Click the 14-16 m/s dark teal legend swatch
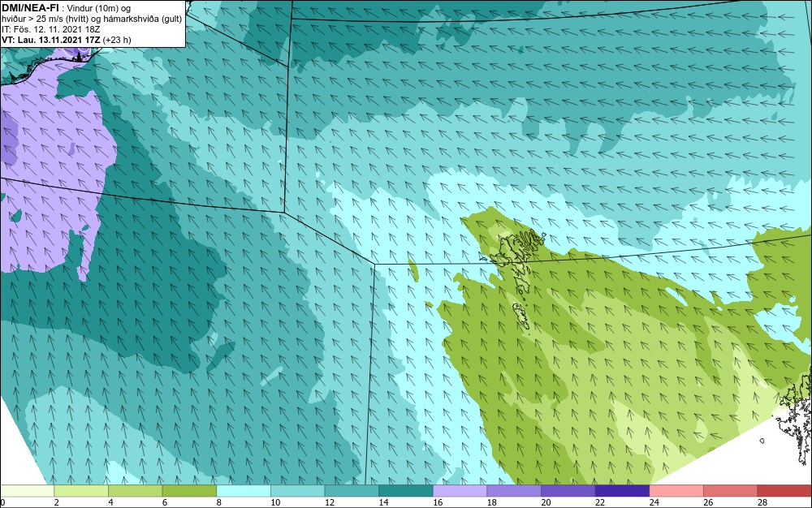812x508 pixels. tap(406, 491)
